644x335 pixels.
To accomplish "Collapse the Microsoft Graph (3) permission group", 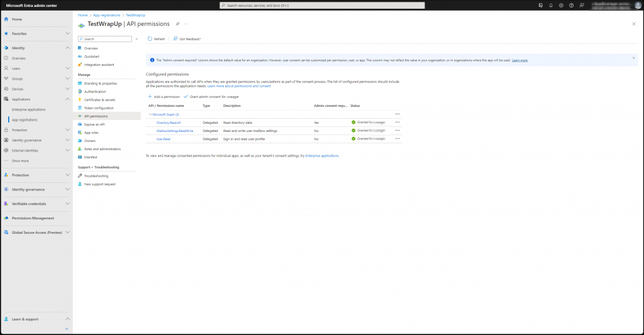I will pos(150,114).
